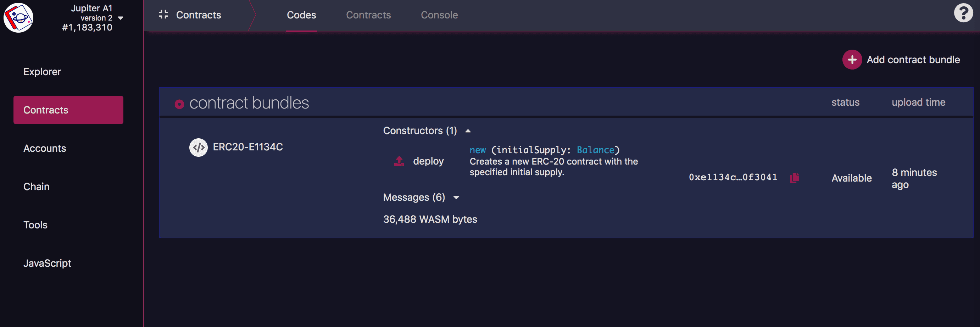Open the chain selector dropdown arrow

(121, 18)
